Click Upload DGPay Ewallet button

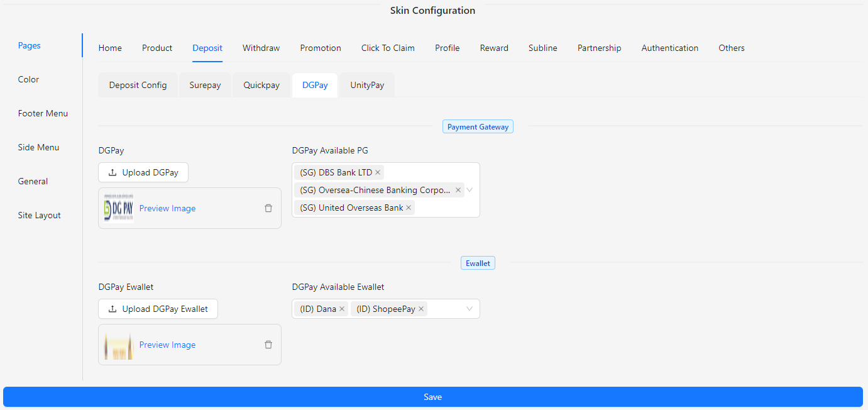tap(158, 308)
